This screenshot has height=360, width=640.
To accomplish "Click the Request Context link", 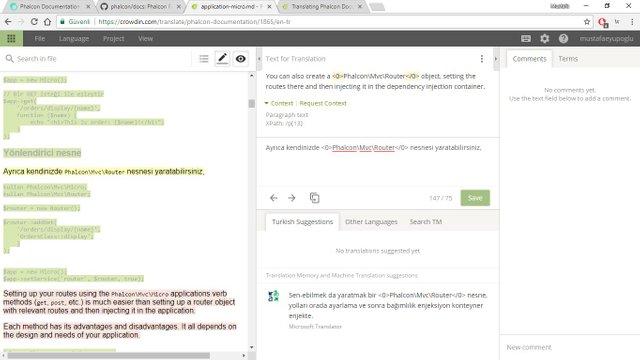I will pyautogui.click(x=323, y=103).
